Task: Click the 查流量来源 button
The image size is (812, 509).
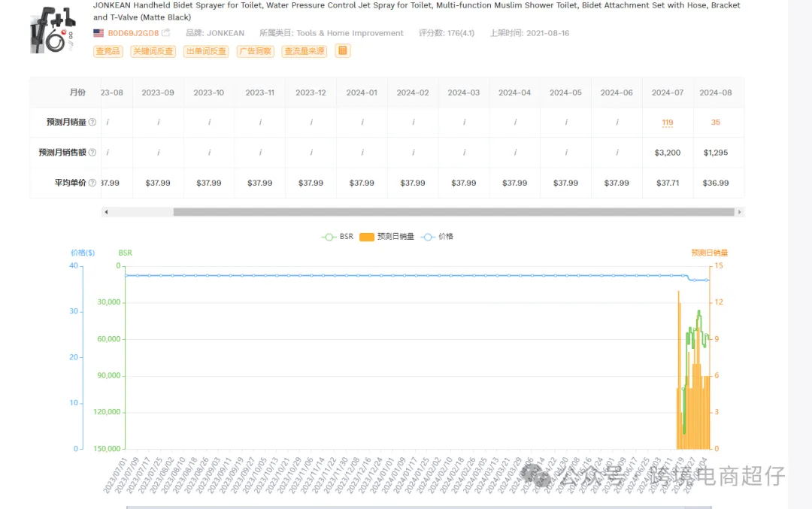Action: coord(304,51)
